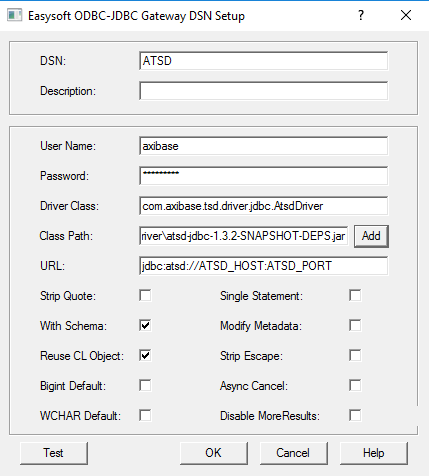Select the URL input field
The width and height of the screenshot is (429, 476).
264,266
